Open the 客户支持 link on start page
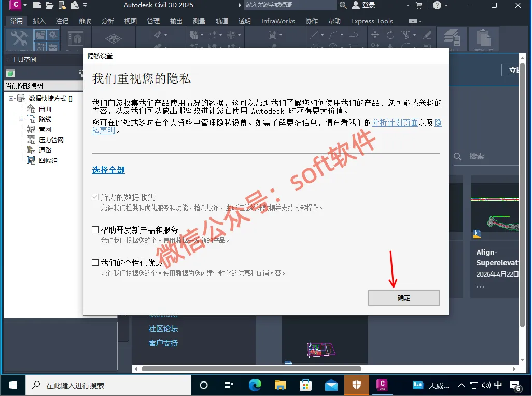532x396 pixels. point(163,344)
